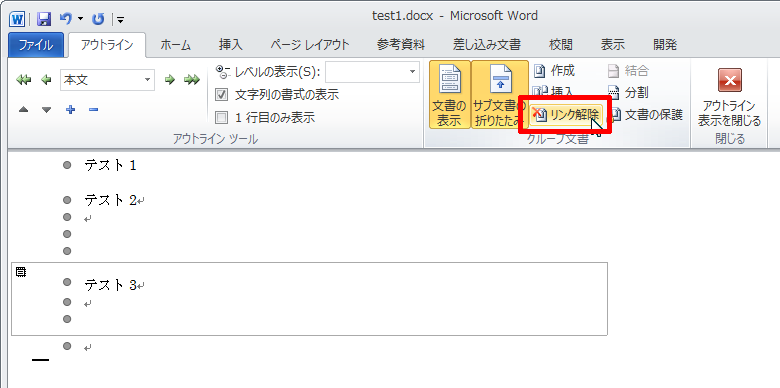Promote level with single left green arrow
This screenshot has height=388, width=780.
(x=46, y=80)
